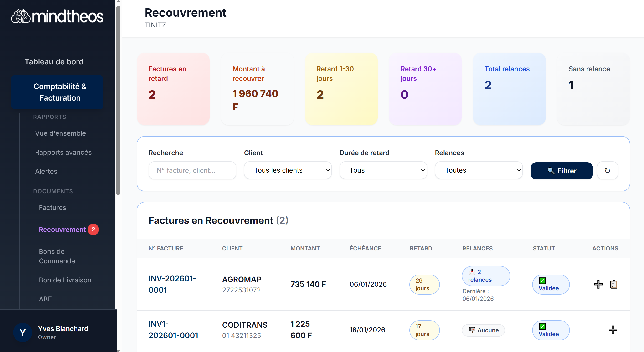Open the Recouvrement section in sidebar

point(62,229)
